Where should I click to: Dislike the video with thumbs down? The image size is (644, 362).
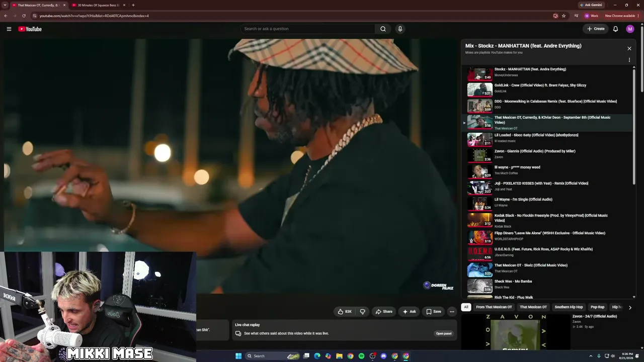click(362, 312)
